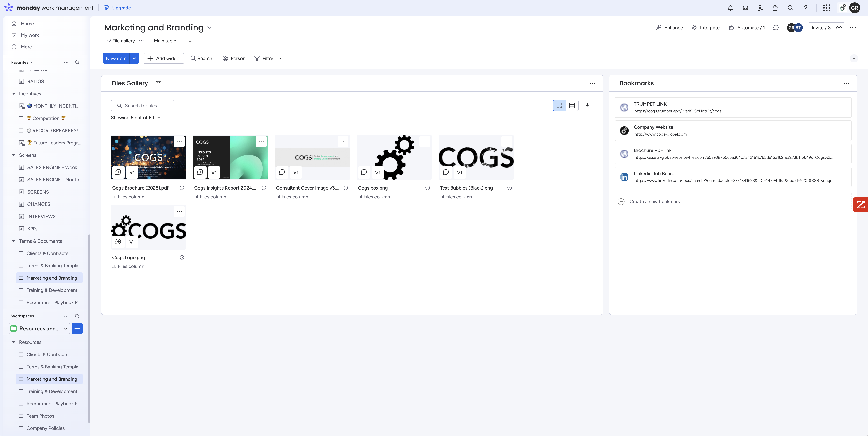Screen dimensions: 868x436
Task: Open the inbox tray icon
Action: tap(745, 8)
